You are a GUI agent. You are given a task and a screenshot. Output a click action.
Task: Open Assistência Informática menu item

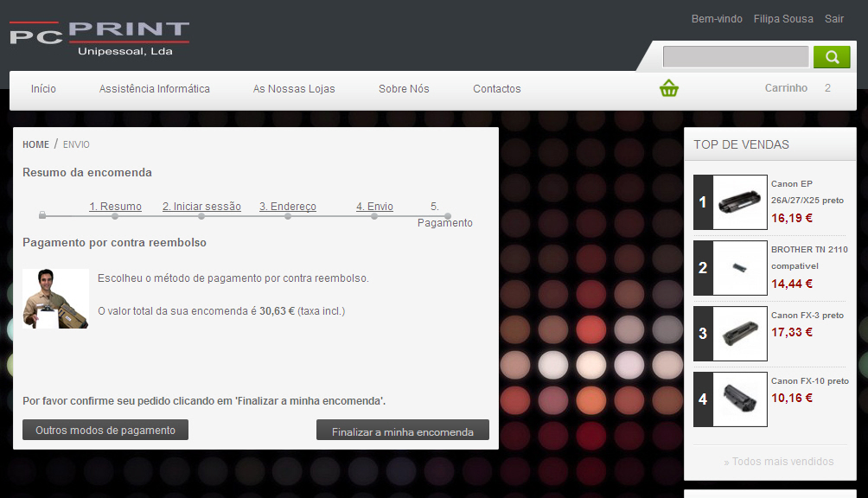pos(155,88)
